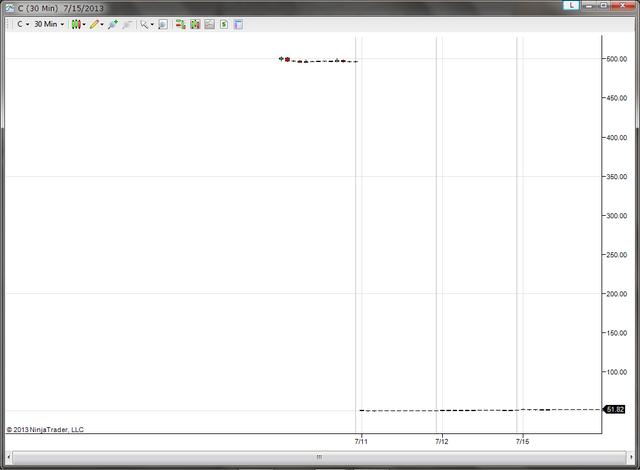Click the 450.00 price axis label
The image size is (640, 470).
617,98
